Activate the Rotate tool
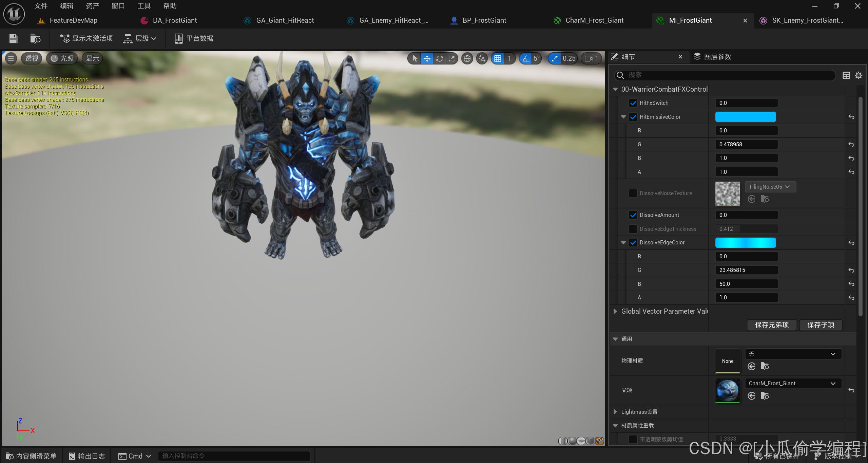The image size is (868, 463). pyautogui.click(x=440, y=58)
